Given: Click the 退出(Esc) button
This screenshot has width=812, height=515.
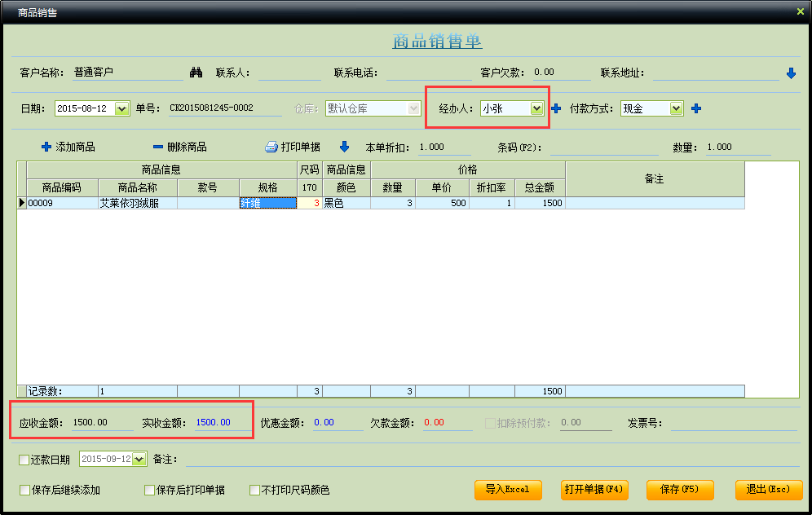Looking at the screenshot, I should tap(769, 490).
